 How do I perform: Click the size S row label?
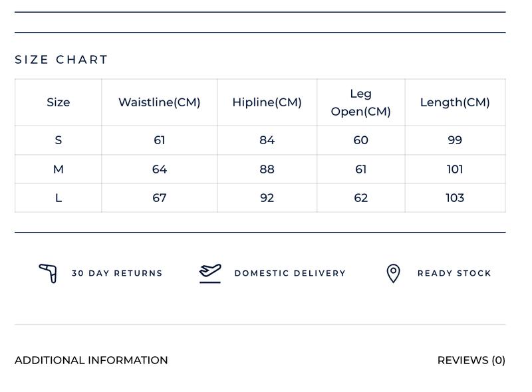[x=59, y=140]
